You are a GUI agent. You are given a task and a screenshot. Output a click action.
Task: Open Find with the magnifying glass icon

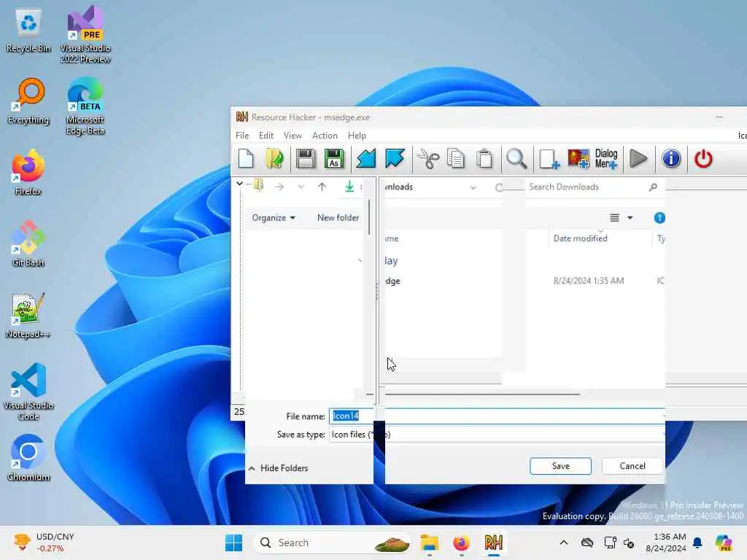coord(516,158)
